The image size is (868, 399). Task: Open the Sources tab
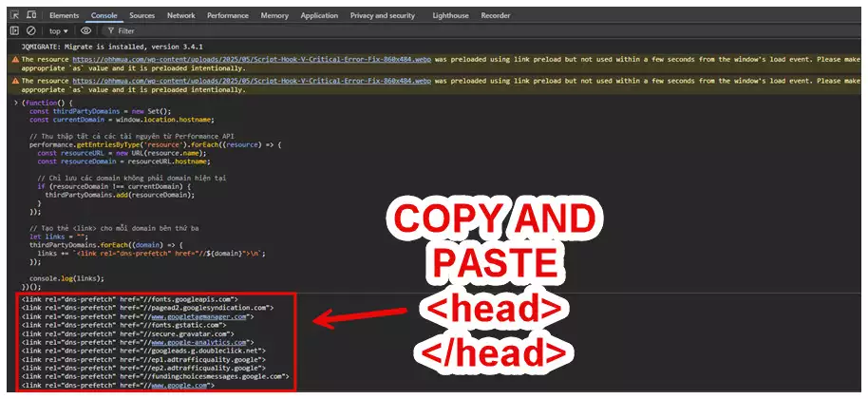pos(142,15)
